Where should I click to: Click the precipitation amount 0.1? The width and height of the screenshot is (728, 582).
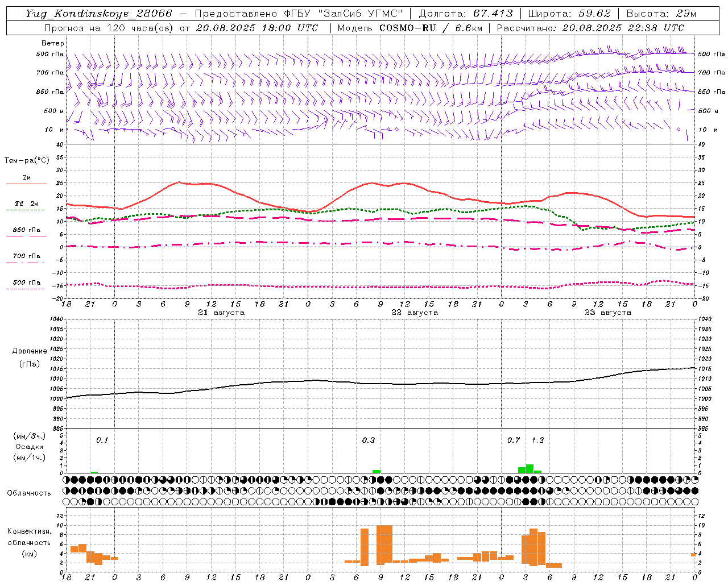point(102,440)
